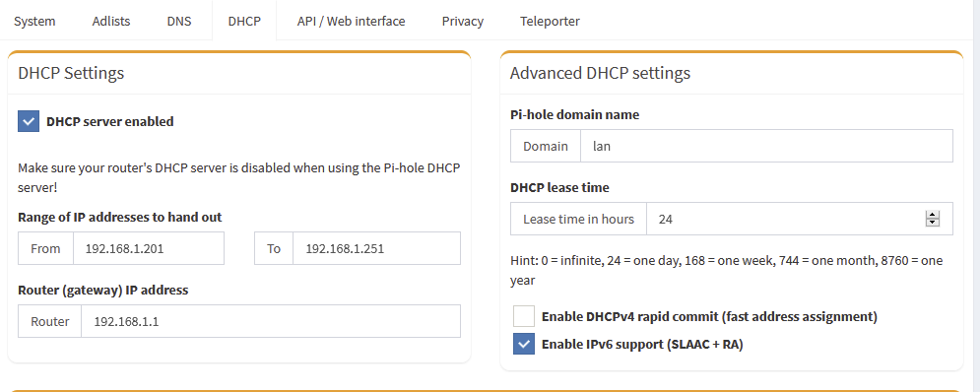
Task: Open the System settings tab
Action: click(x=34, y=21)
